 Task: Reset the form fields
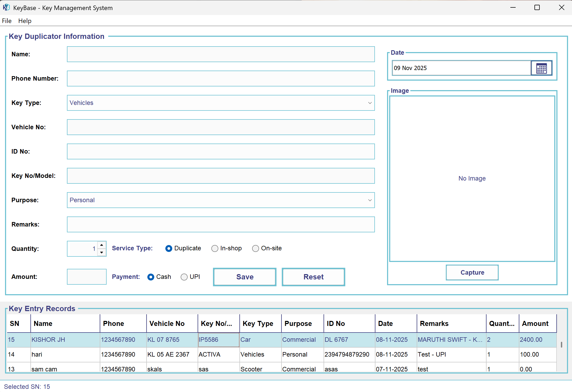(313, 277)
